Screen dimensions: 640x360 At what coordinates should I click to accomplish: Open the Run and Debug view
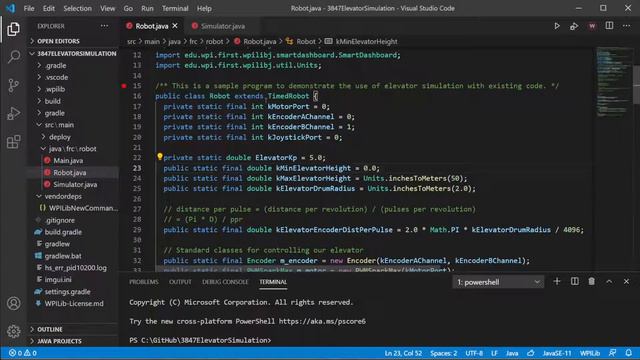point(13,113)
